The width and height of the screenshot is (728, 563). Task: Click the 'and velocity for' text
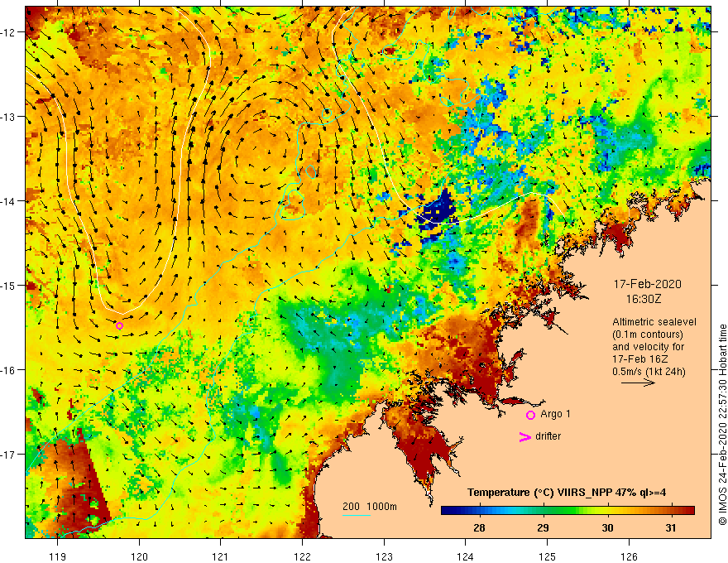coord(648,347)
